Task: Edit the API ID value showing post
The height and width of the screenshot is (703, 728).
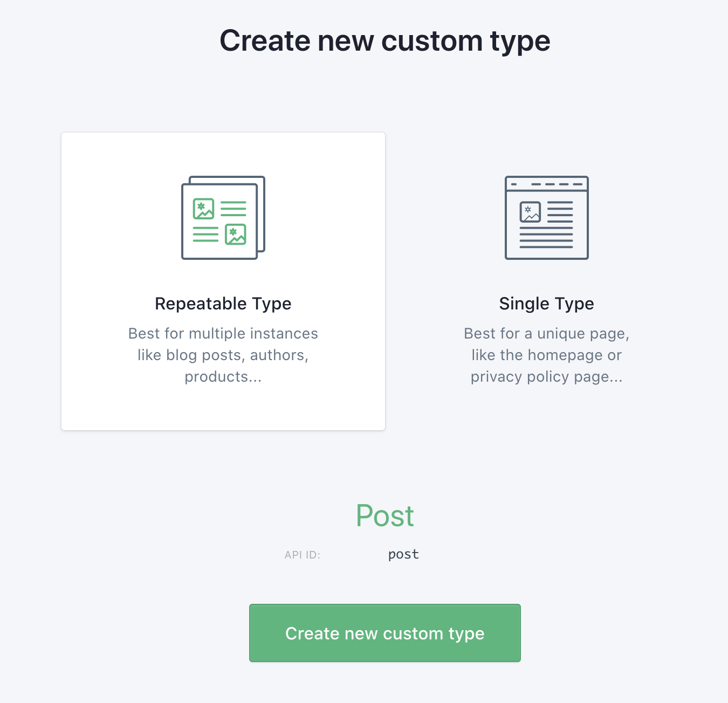Action: point(403,554)
